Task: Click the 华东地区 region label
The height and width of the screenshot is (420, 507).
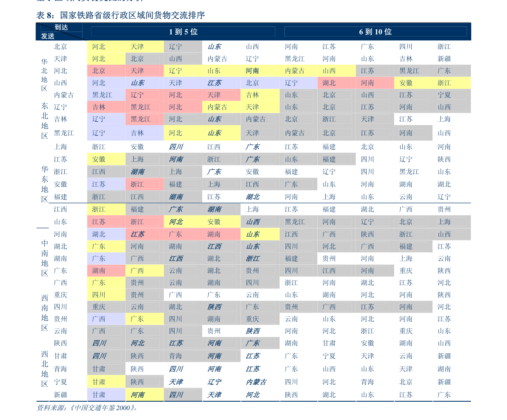Action: click(x=45, y=184)
